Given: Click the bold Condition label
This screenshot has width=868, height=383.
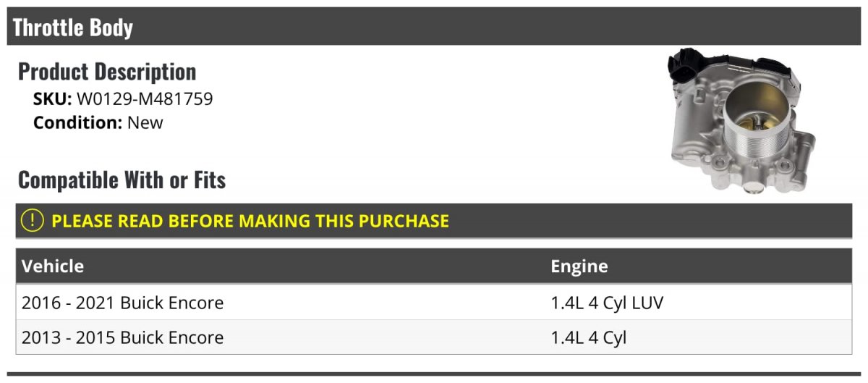Looking at the screenshot, I should 78,122.
